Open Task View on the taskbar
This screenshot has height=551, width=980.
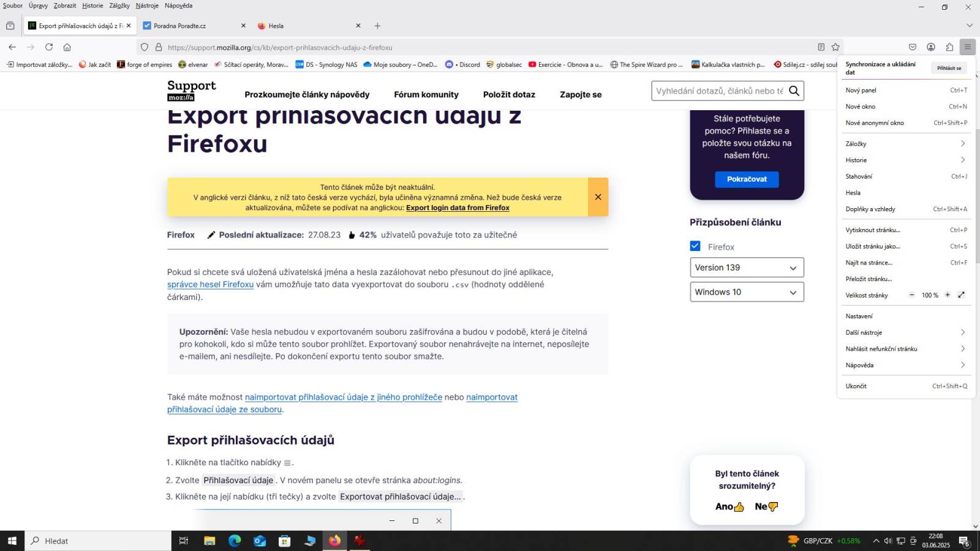(183, 541)
